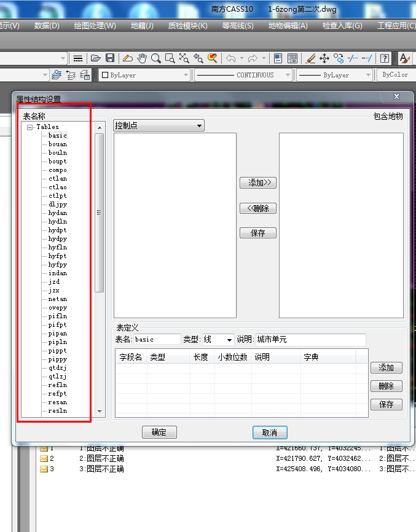Activate the Pan hand tool

(142, 58)
